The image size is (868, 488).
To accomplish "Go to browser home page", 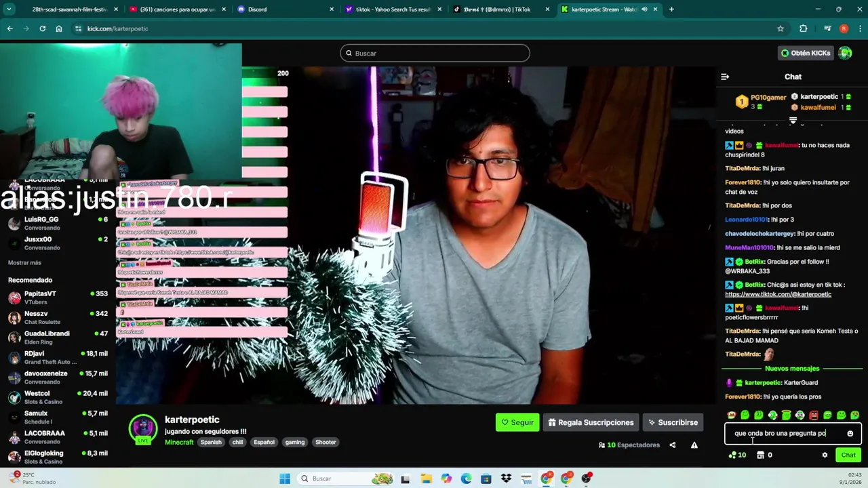I will (x=59, y=28).
